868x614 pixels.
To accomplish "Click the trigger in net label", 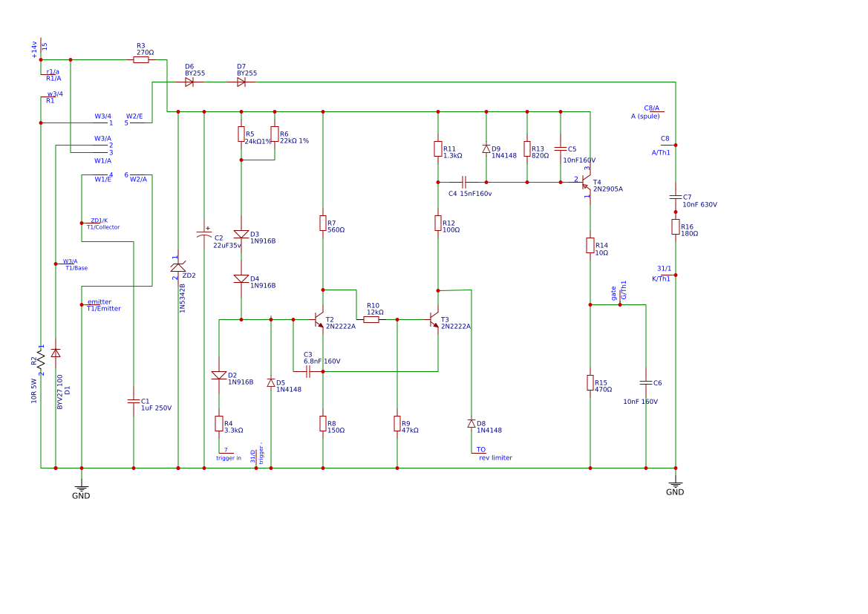I will (x=227, y=458).
